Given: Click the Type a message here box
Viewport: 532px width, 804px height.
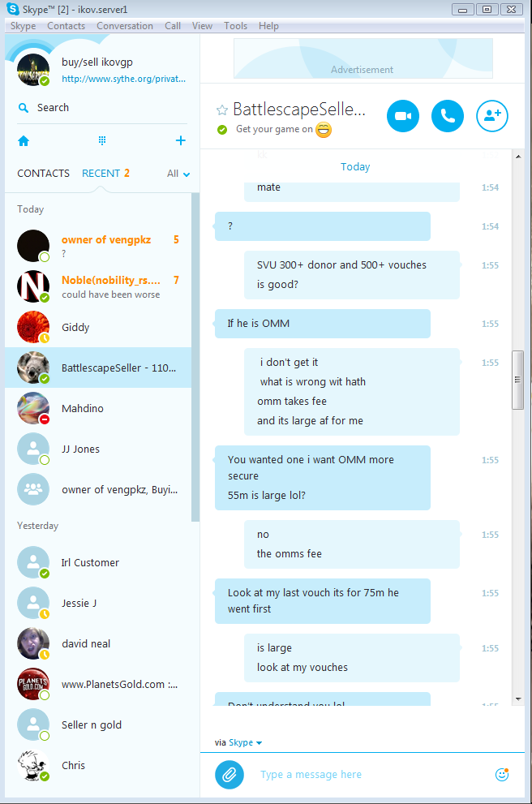Looking at the screenshot, I should (369, 774).
